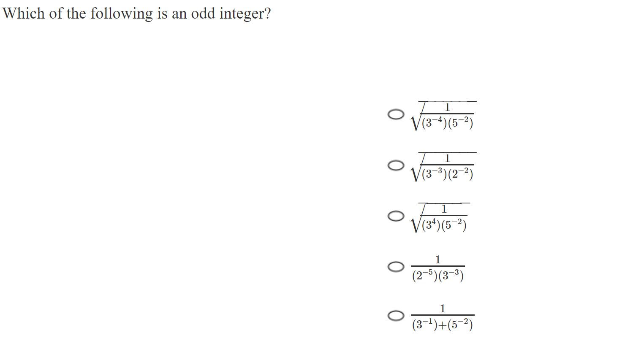Click the expression √(1/((3⁴)(5⁻²)))
Image resolution: width=644 pixels, height=341 pixels.
pyautogui.click(x=439, y=218)
